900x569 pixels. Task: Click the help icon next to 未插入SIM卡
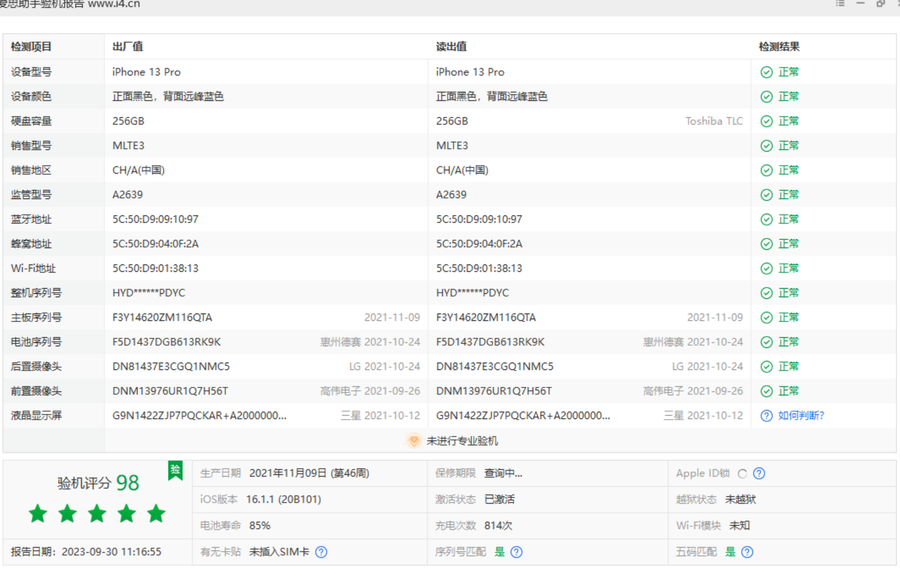(x=321, y=552)
